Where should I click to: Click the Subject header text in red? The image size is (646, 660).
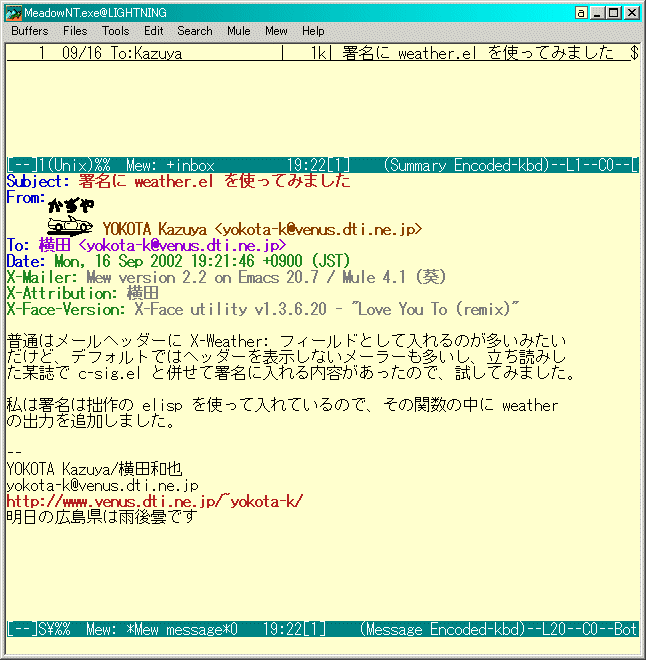[214, 181]
